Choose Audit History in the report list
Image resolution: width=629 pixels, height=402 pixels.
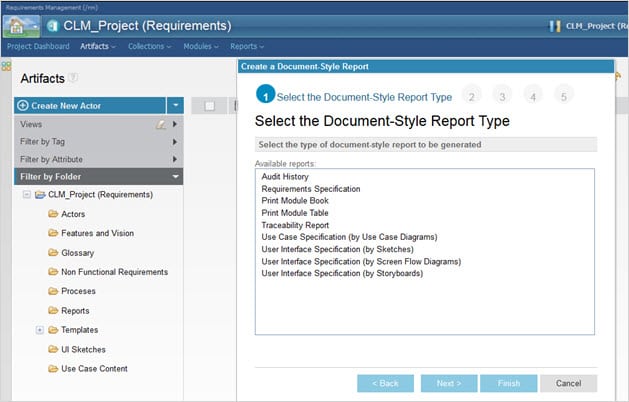tap(286, 176)
